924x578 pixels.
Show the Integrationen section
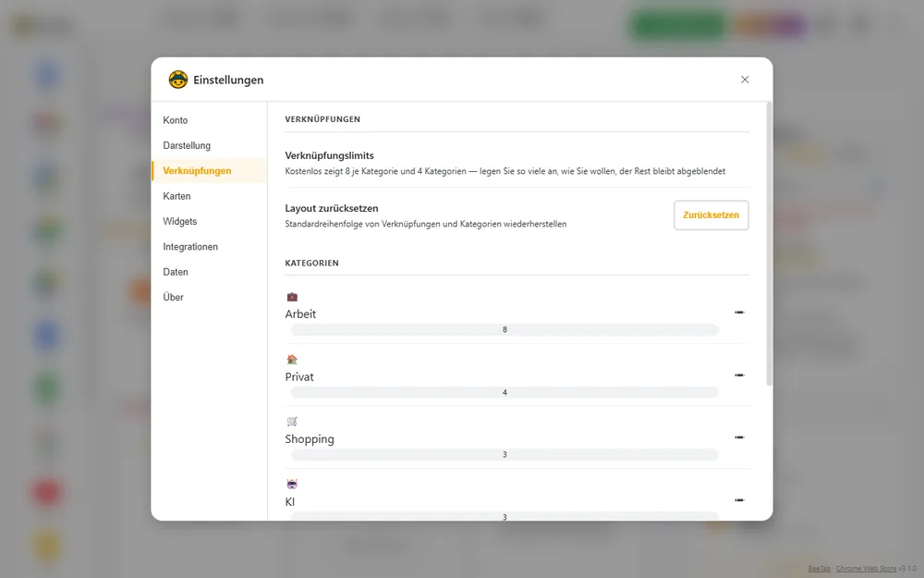tap(209, 247)
